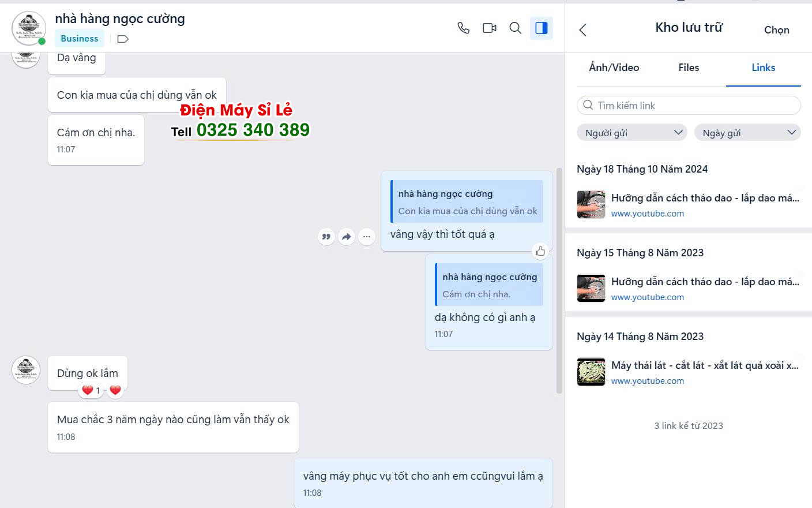Forward the message using the share arrow
Screen dimensions: 812x508
(347, 237)
